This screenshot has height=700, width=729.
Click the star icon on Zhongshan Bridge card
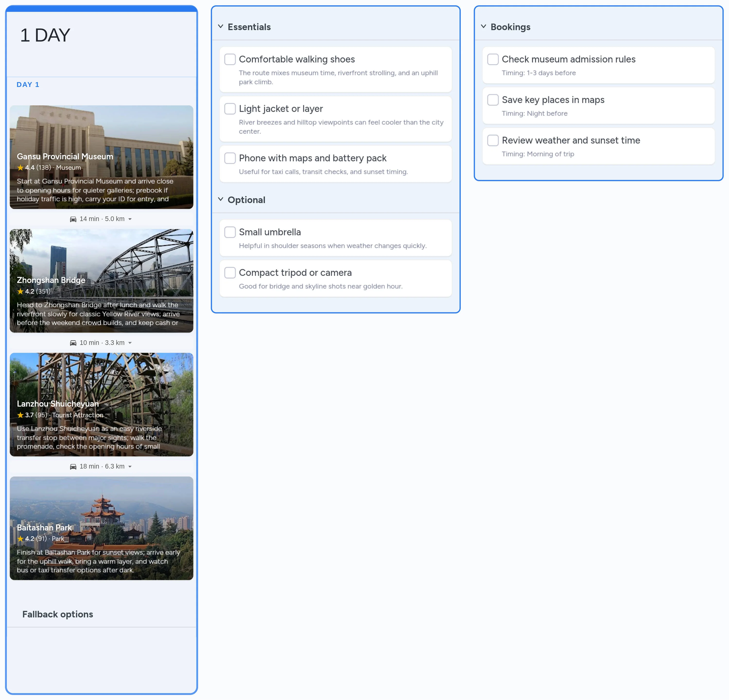click(x=20, y=291)
